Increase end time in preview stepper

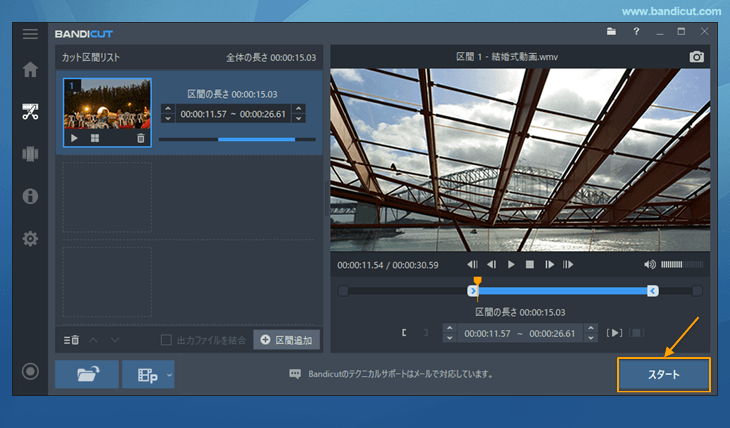pyautogui.click(x=591, y=328)
